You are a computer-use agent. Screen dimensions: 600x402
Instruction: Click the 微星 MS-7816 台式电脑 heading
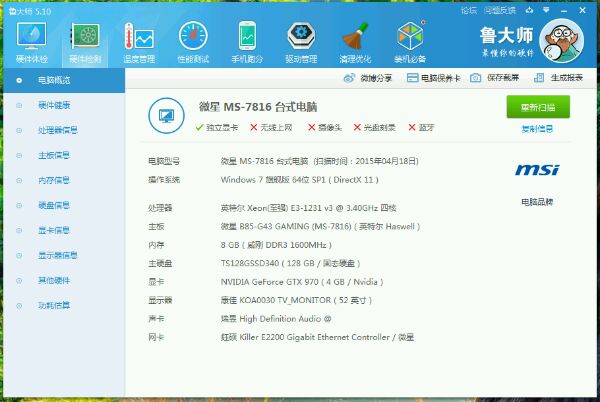coord(258,107)
